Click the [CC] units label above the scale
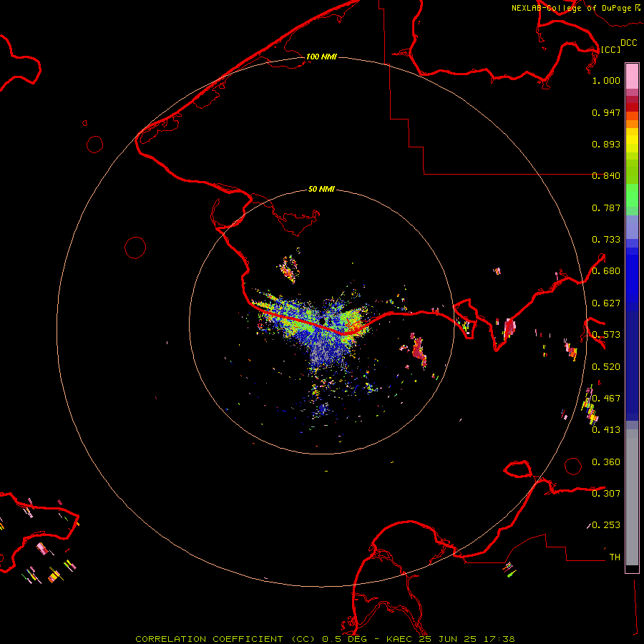The width and height of the screenshot is (644, 644). tap(610, 49)
